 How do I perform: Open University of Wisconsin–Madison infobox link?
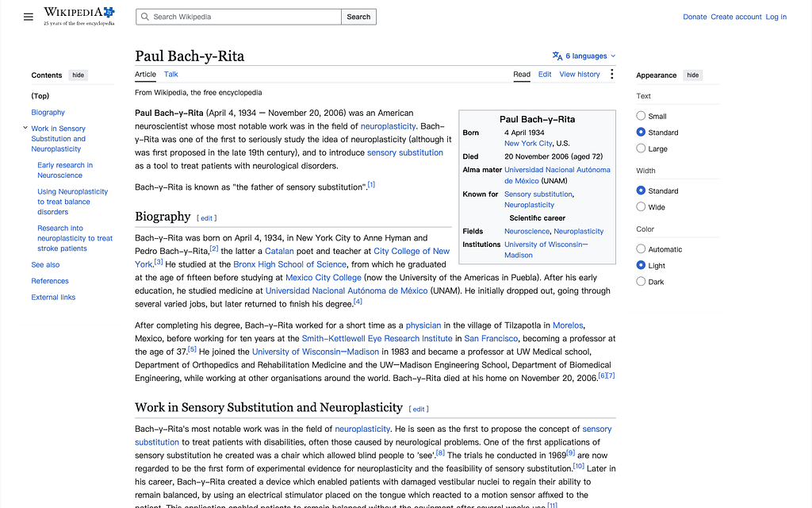tap(546, 249)
